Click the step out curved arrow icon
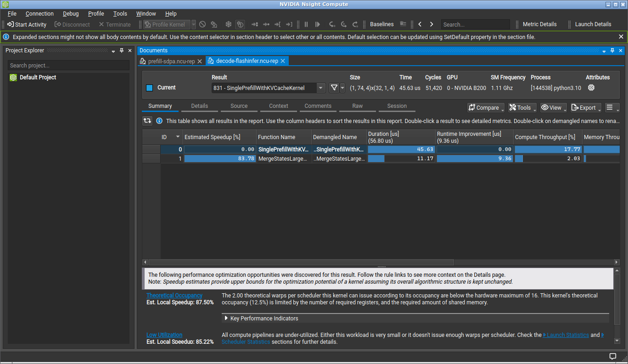628x364 pixels. [x=355, y=24]
